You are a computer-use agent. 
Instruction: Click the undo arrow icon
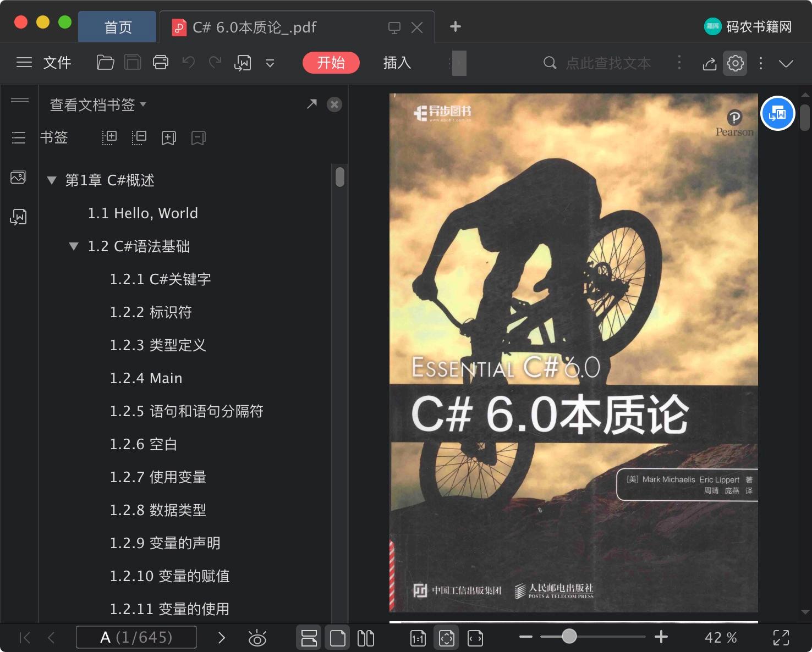click(189, 63)
